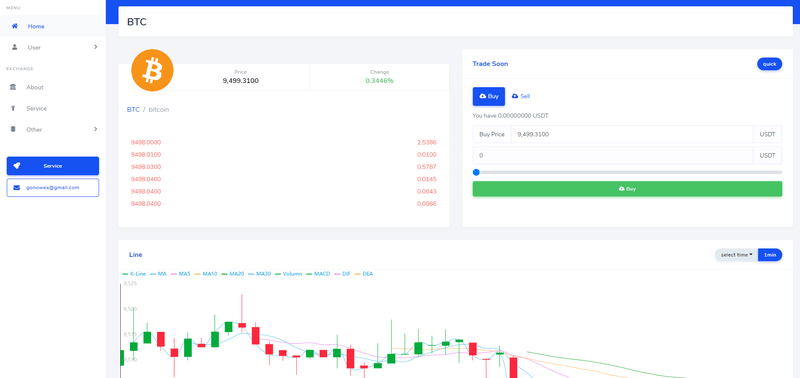Click the envelope icon beside gonowex email
This screenshot has width=800, height=378.
[x=17, y=188]
